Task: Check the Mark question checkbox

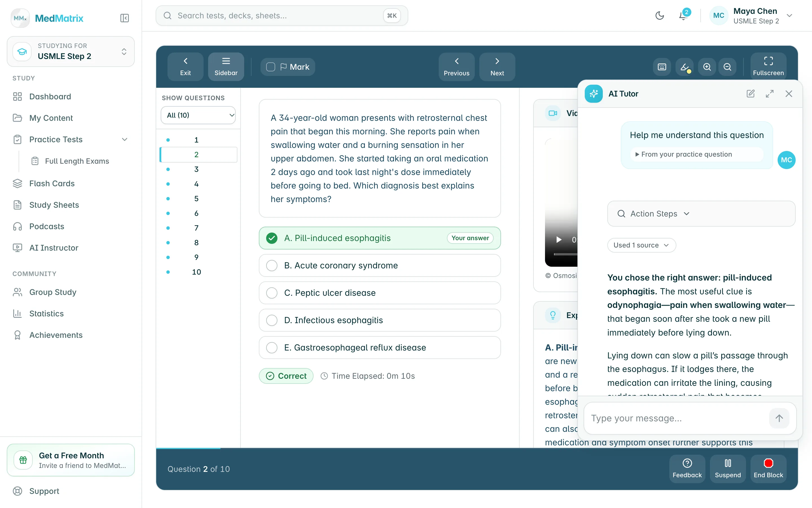Action: 270,67
